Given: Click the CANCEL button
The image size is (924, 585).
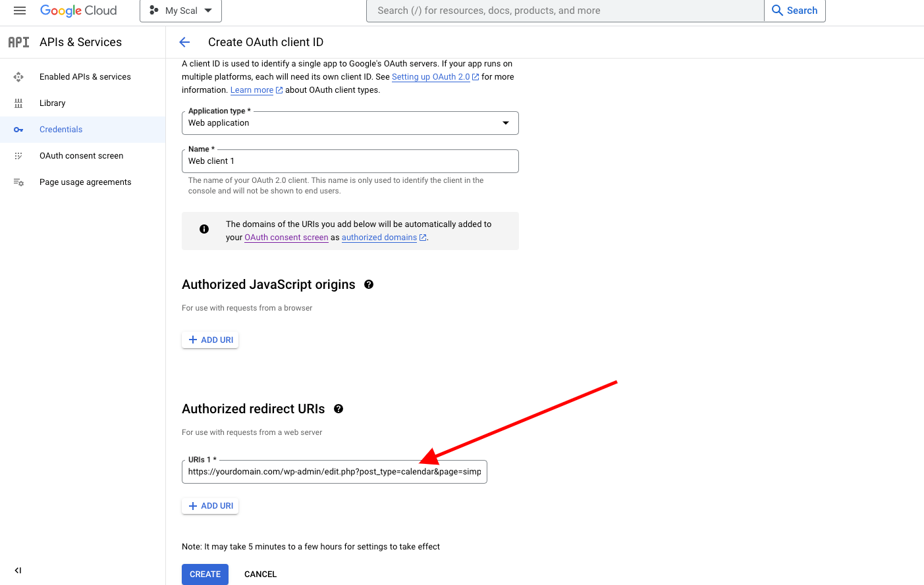Looking at the screenshot, I should coord(260,574).
